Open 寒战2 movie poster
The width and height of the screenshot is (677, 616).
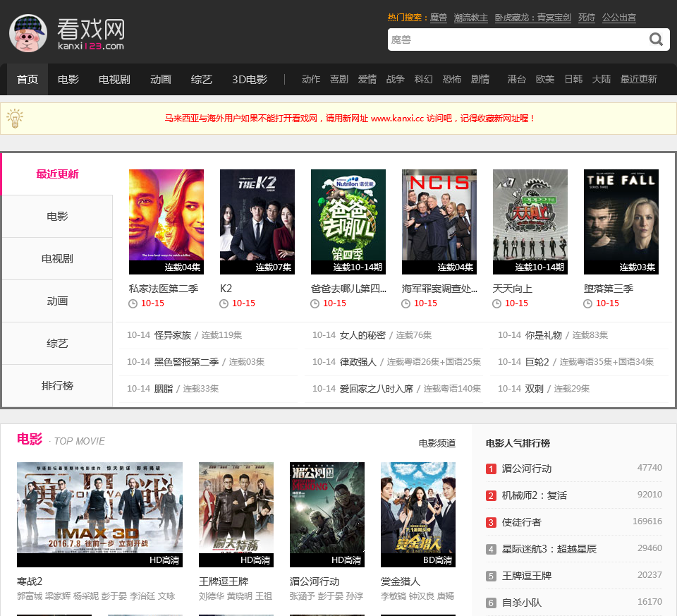click(99, 514)
